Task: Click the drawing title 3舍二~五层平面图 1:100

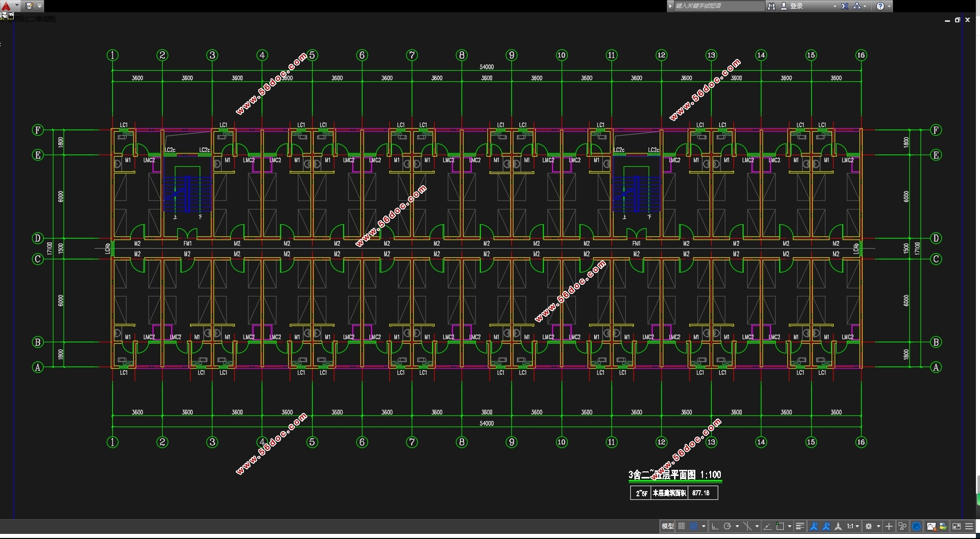Action: (675, 475)
